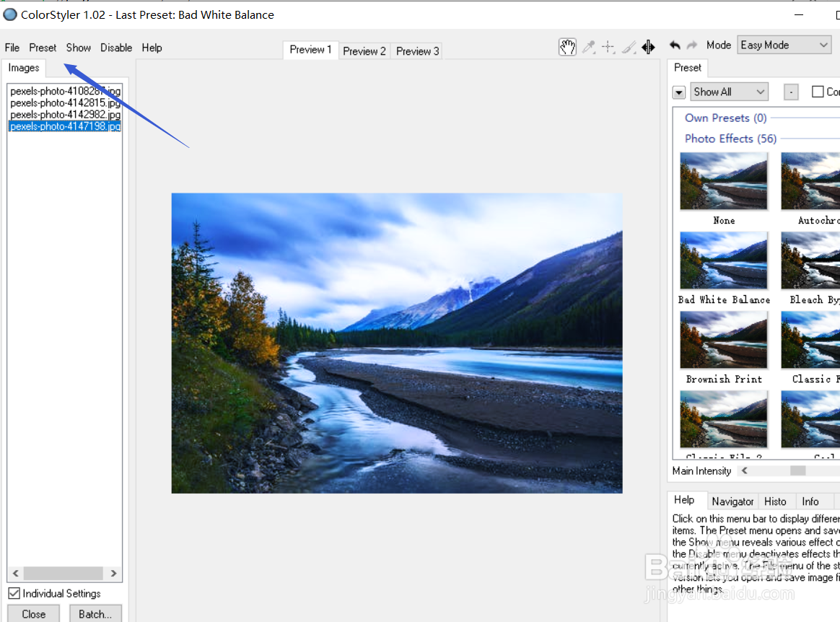Click the image list horizontal scrollbar thumb
The width and height of the screenshot is (840, 622).
point(64,573)
